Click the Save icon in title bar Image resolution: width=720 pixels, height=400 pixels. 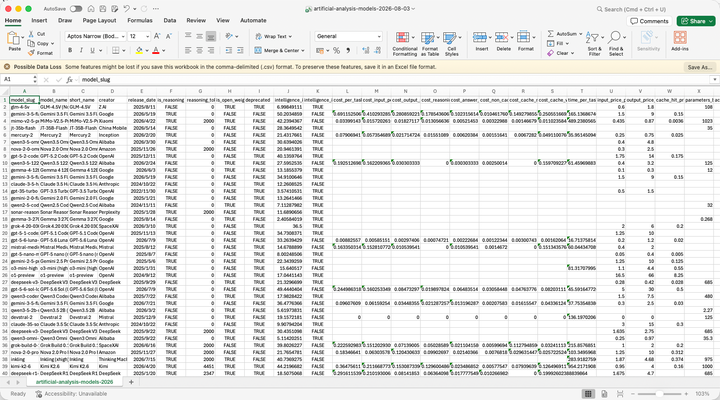click(x=103, y=9)
